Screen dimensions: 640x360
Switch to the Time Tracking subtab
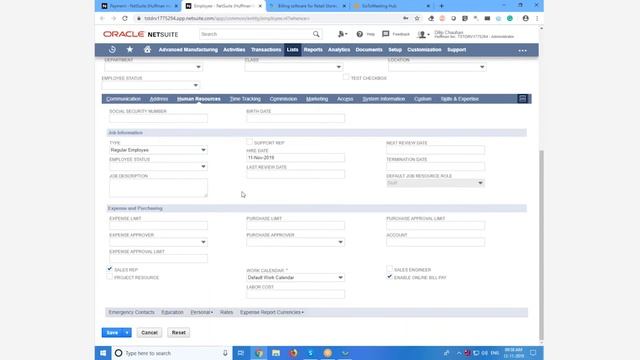click(x=245, y=99)
